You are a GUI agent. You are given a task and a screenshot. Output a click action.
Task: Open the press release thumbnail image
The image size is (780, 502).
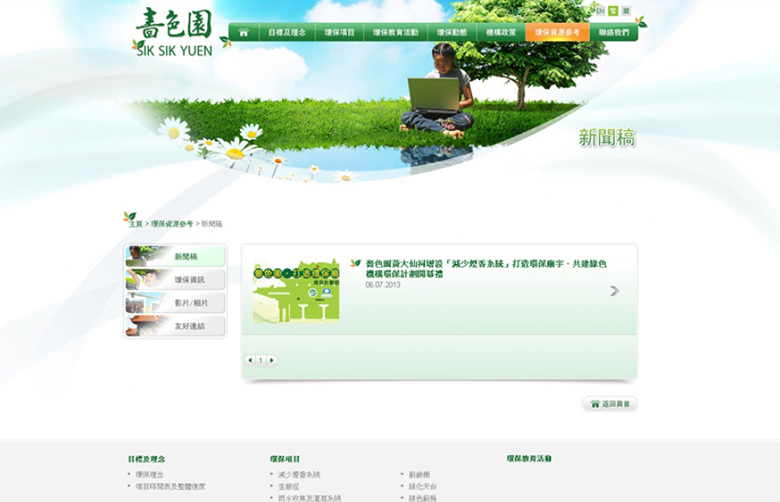(x=296, y=291)
